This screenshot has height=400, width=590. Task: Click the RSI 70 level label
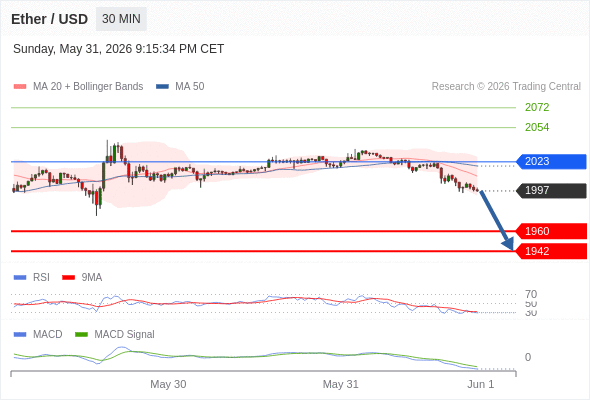click(x=531, y=294)
